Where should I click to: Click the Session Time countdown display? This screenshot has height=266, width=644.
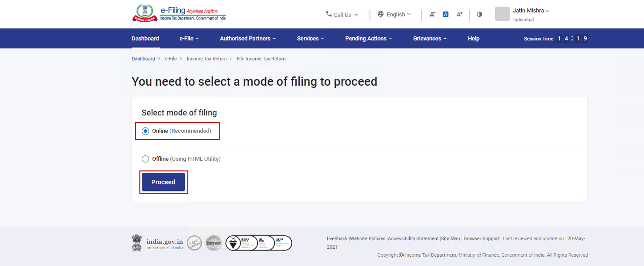pos(556,38)
